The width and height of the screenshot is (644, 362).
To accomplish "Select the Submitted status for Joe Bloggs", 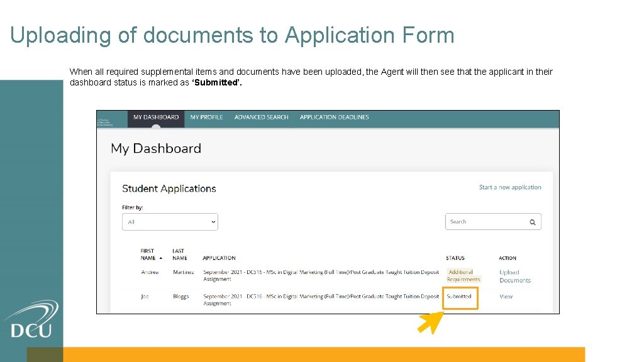I will (458, 297).
